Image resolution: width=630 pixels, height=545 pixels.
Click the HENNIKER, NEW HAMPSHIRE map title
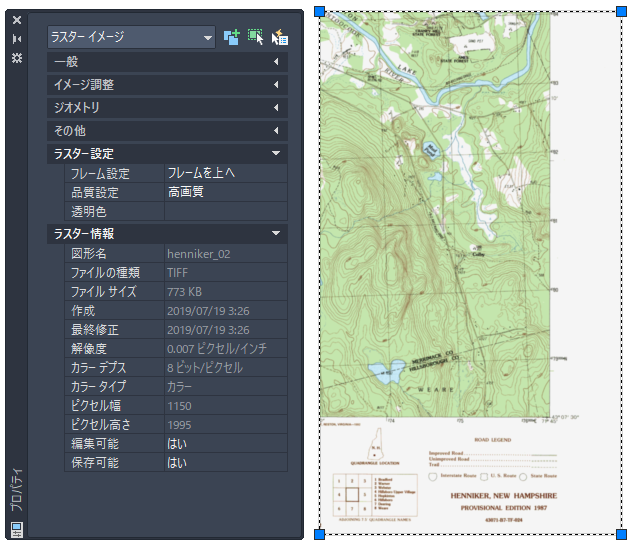pyautogui.click(x=503, y=496)
